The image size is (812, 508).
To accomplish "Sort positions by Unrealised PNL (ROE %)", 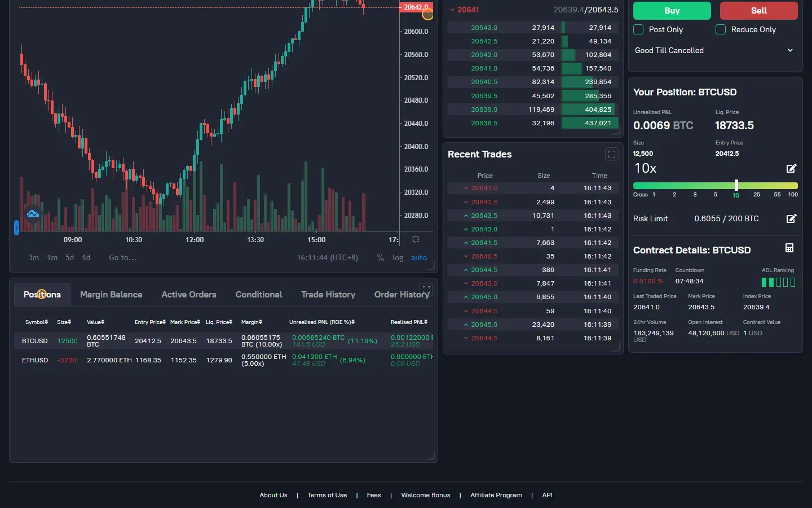I will coord(322,322).
